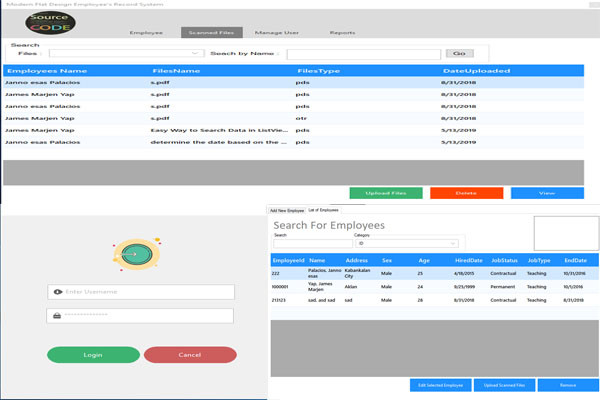This screenshot has width=600, height=400.
Task: Select the Add New Employee tab
Action: click(x=285, y=210)
